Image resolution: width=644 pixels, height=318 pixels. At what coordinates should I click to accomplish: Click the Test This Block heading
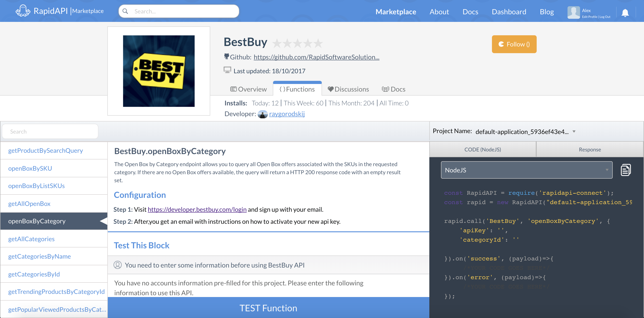[x=142, y=245]
